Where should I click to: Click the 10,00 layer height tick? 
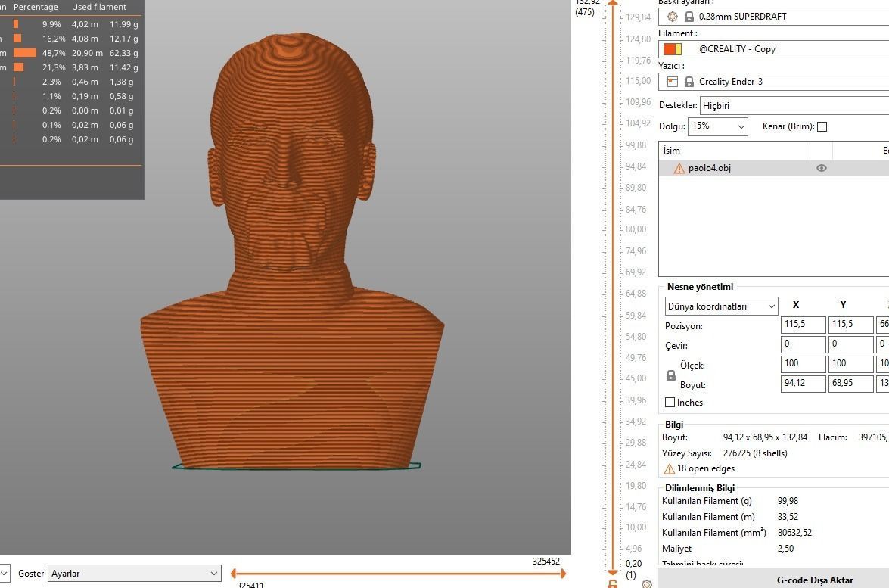click(x=636, y=527)
